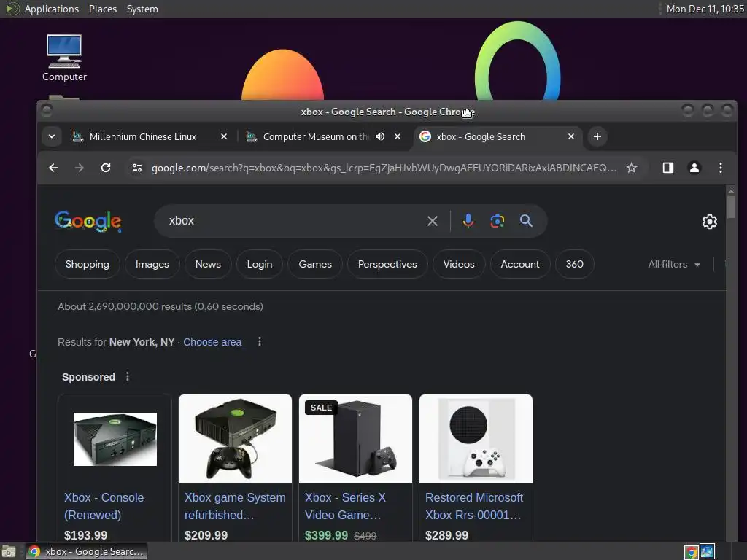This screenshot has width=747, height=560.
Task: Open the System menu
Action: (x=142, y=9)
